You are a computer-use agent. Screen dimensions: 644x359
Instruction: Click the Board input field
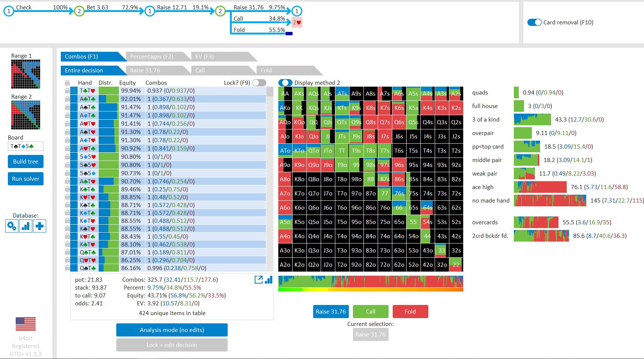tap(26, 146)
